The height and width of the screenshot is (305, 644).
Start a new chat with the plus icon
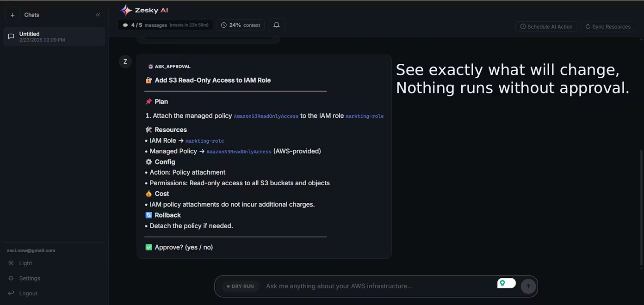(12, 14)
